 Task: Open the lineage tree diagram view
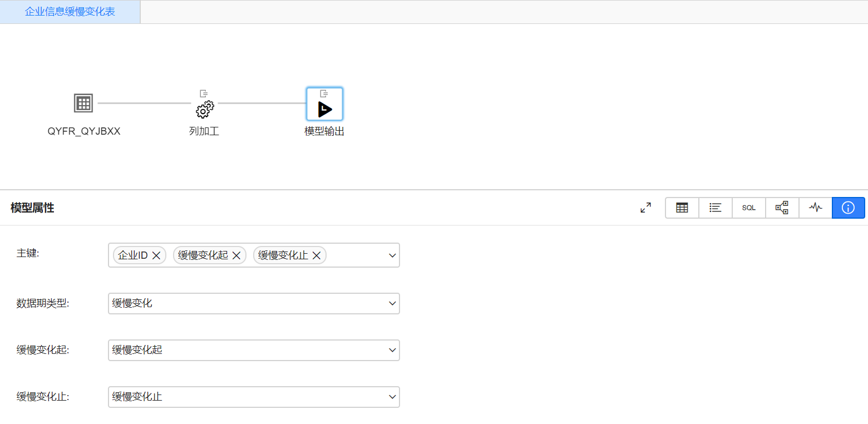[x=782, y=208]
